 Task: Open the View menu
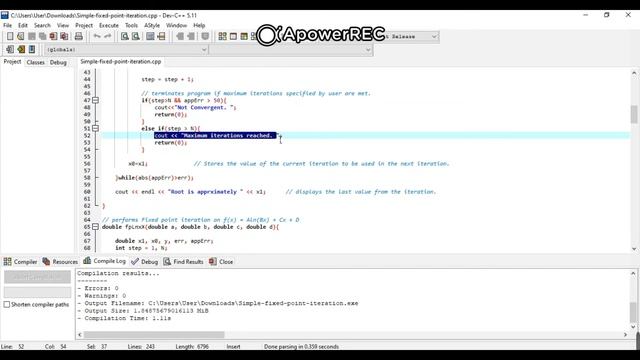[62, 25]
